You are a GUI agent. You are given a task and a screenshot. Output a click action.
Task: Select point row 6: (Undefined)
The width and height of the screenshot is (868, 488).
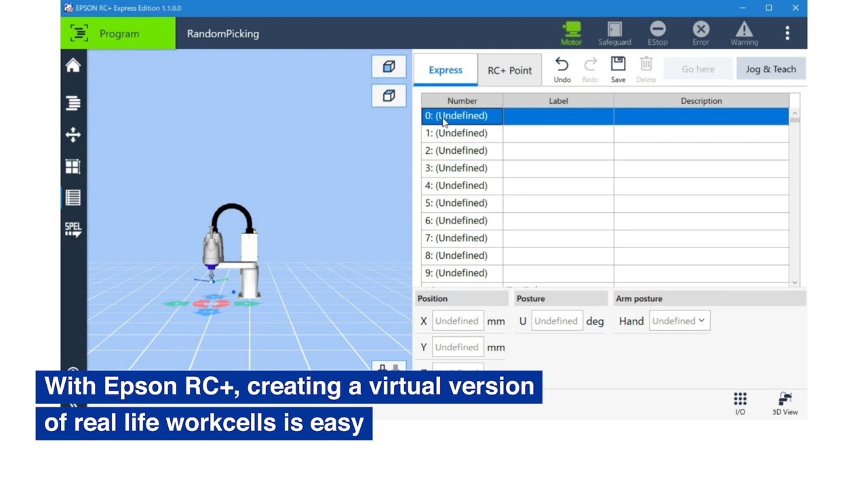(x=605, y=220)
